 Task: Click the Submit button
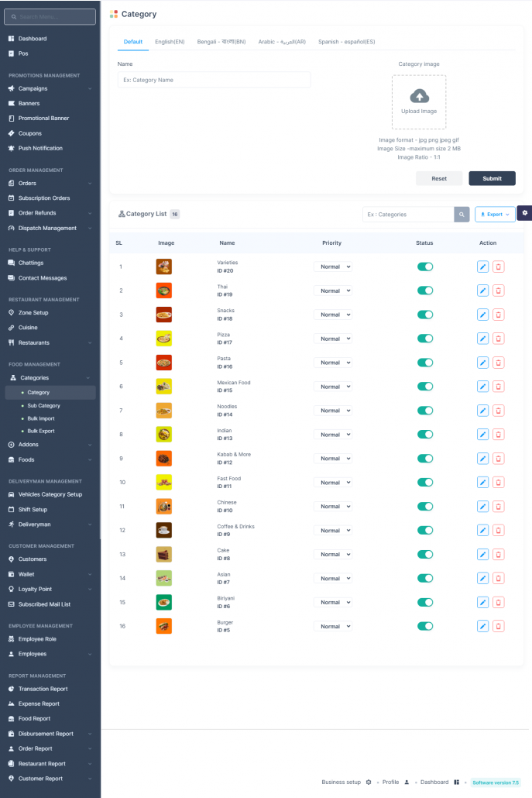pyautogui.click(x=492, y=178)
